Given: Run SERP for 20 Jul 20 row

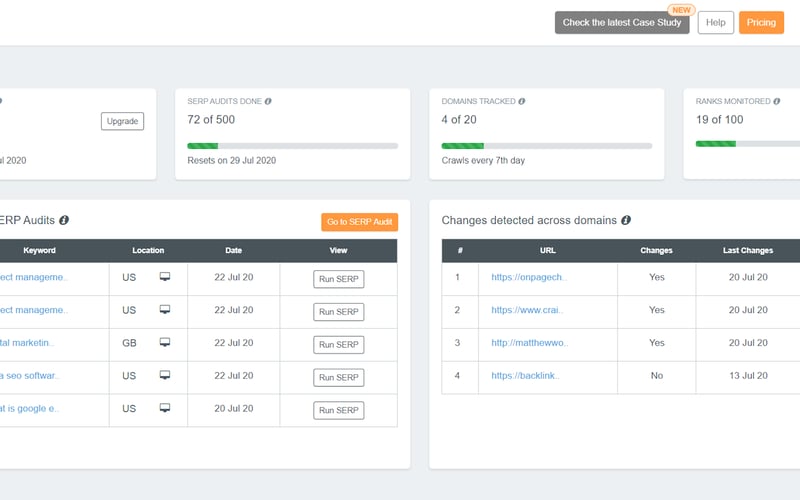Looking at the screenshot, I should (339, 410).
